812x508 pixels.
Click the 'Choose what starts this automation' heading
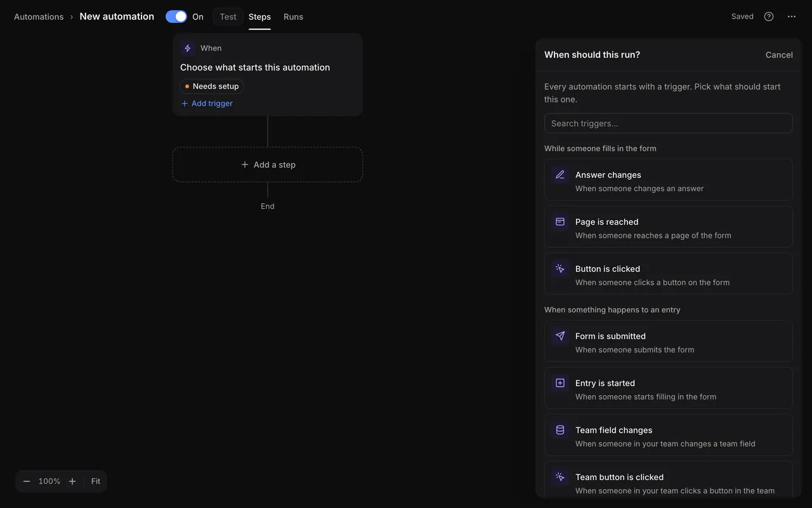pyautogui.click(x=255, y=67)
